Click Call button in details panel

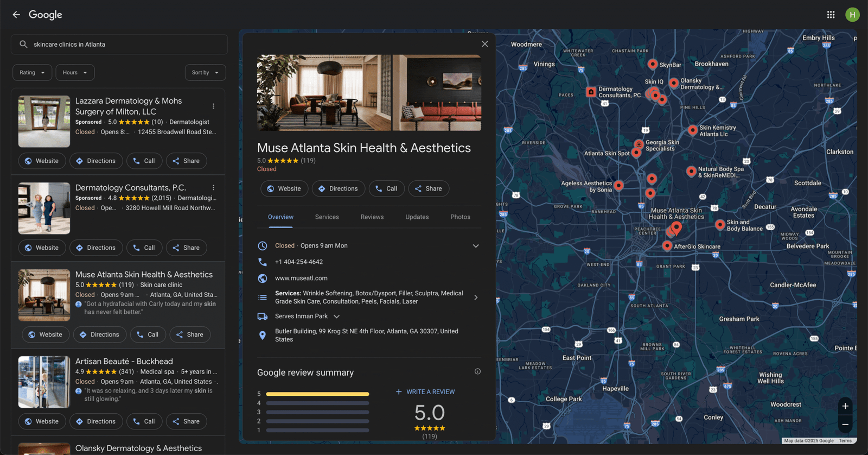[387, 189]
